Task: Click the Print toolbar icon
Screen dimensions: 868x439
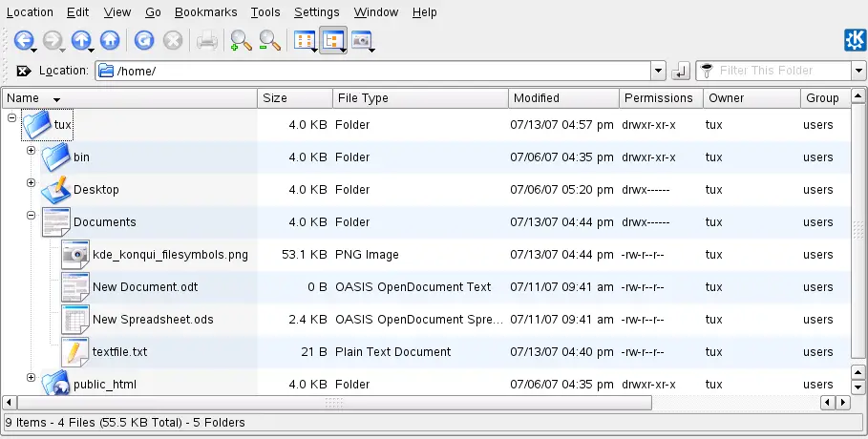Action: pyautogui.click(x=206, y=40)
